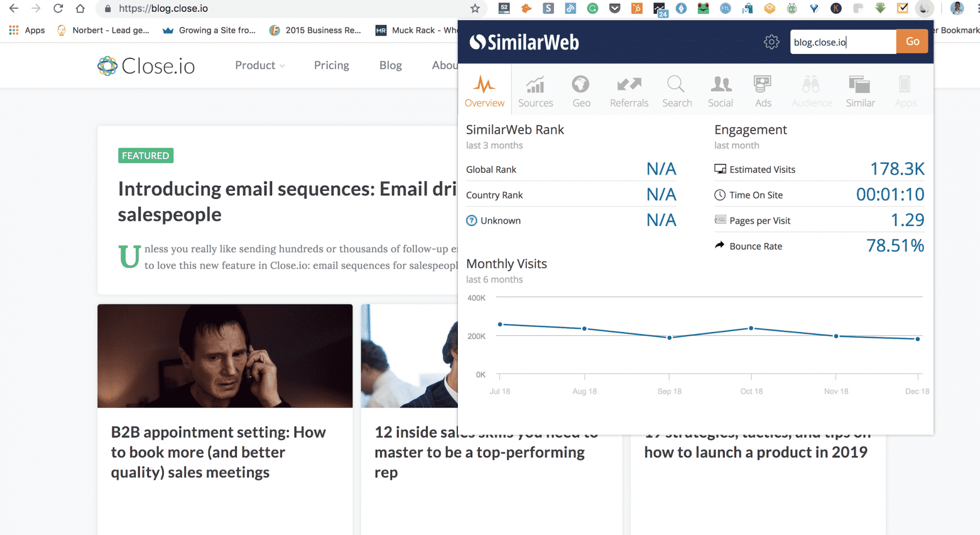
Task: Click the FEATURED badge
Action: point(145,156)
